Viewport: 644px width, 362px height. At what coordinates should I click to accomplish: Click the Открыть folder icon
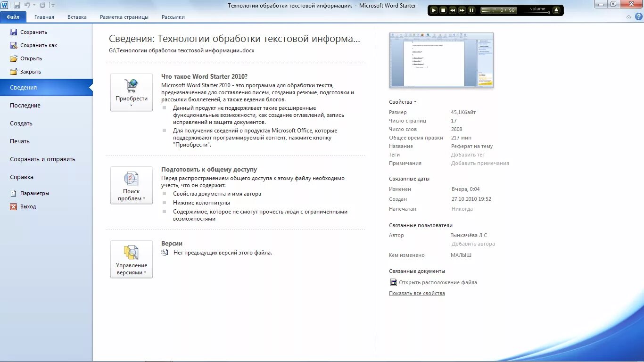coord(13,58)
